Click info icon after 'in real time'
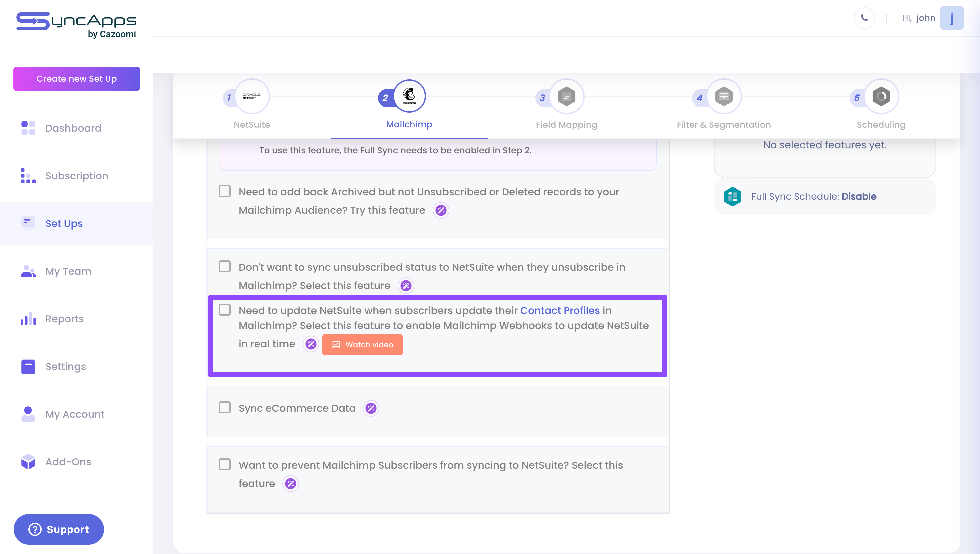Viewport: 980px width, 554px height. (x=311, y=344)
